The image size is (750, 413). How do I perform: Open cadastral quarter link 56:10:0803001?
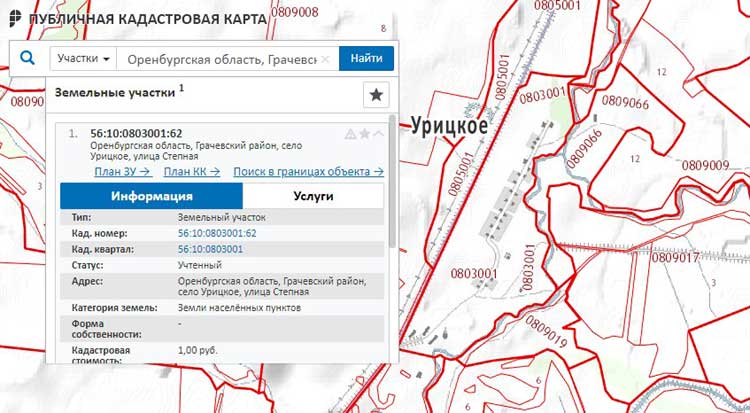pyautogui.click(x=210, y=249)
